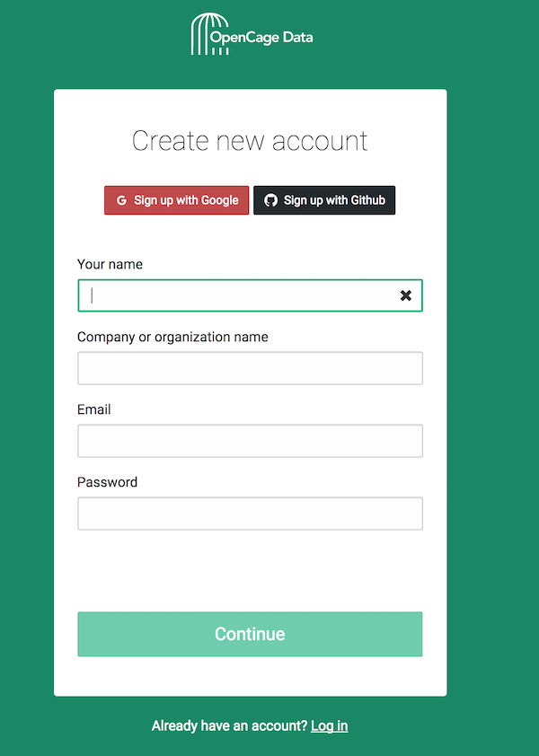Click the OpenCage Data logo text
This screenshot has height=756, width=539.
tap(261, 38)
